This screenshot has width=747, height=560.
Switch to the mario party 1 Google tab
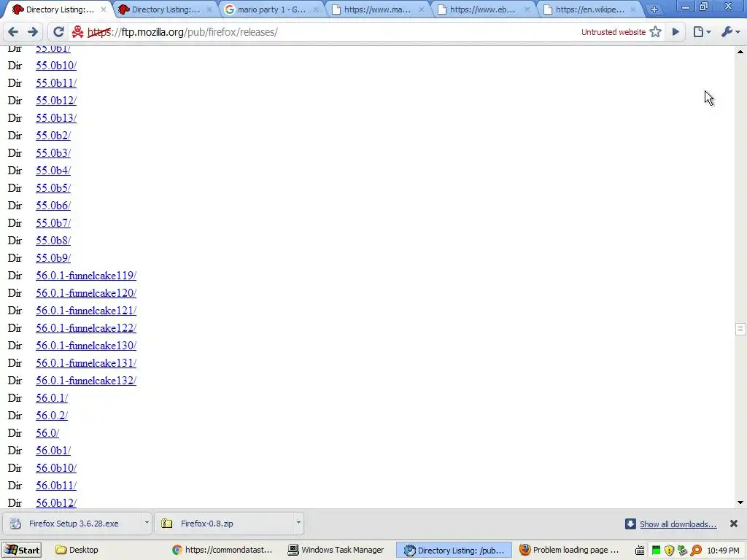click(x=271, y=9)
